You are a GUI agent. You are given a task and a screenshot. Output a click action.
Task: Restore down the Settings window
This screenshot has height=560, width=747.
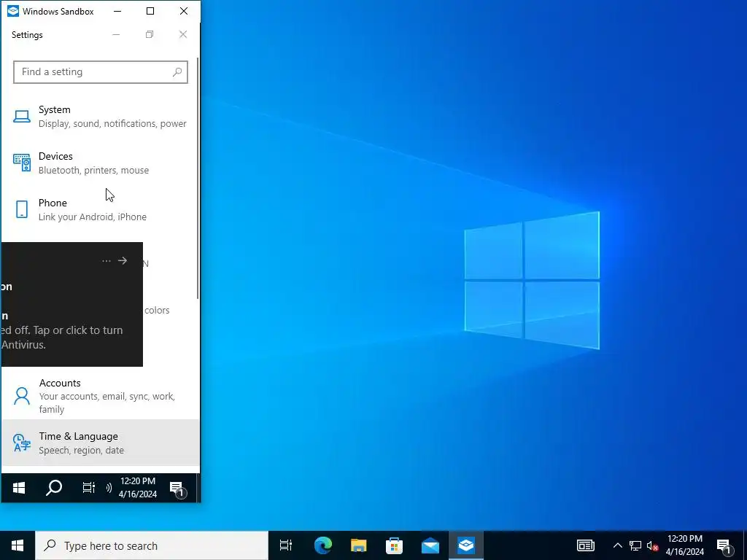pos(150,34)
